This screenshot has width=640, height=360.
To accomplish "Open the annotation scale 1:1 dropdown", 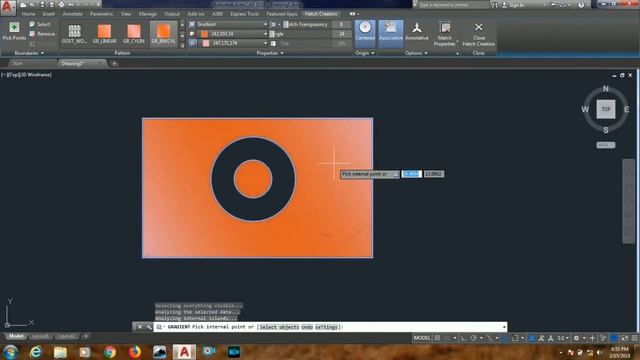I will pos(563,338).
